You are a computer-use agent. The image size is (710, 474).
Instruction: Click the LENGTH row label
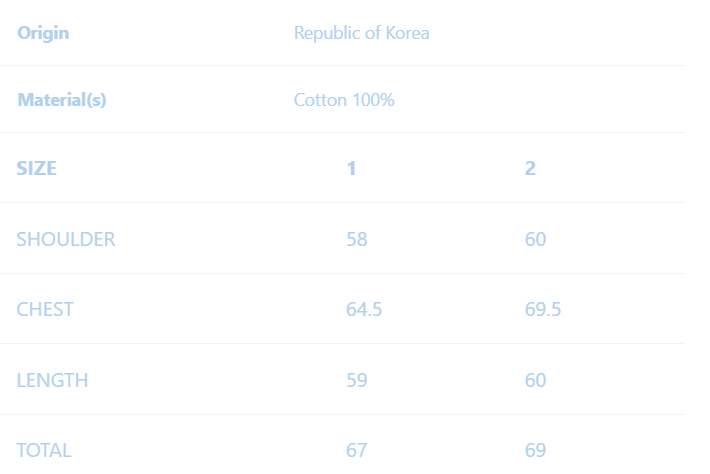(x=52, y=380)
